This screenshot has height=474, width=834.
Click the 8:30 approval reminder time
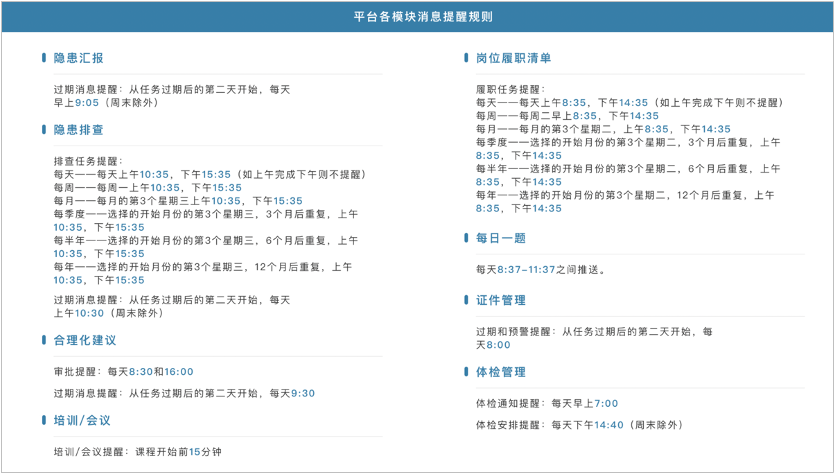141,372
